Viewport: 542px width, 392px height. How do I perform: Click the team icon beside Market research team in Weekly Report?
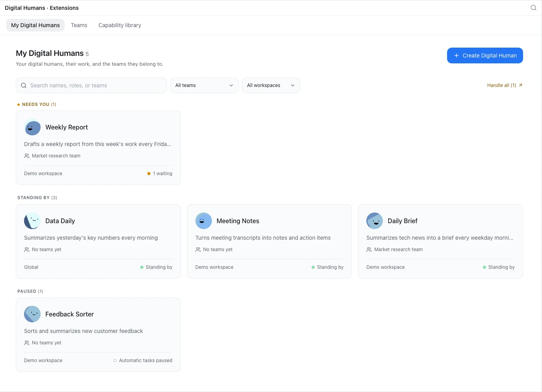click(27, 156)
